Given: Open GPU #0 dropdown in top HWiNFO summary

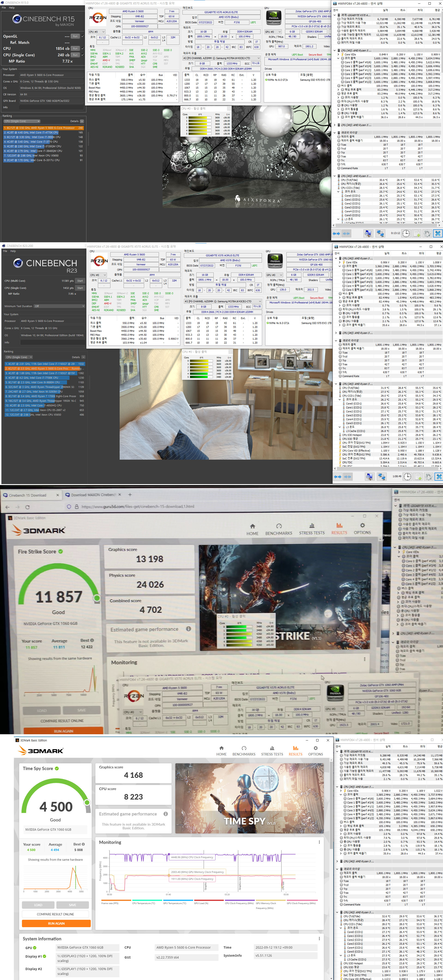Looking at the screenshot, I should tap(273, 32).
